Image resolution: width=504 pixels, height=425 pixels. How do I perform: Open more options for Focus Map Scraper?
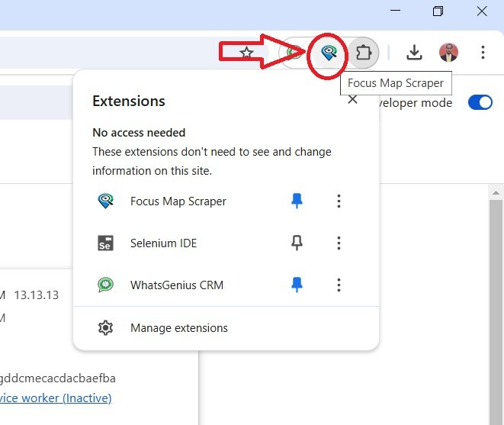pos(339,201)
